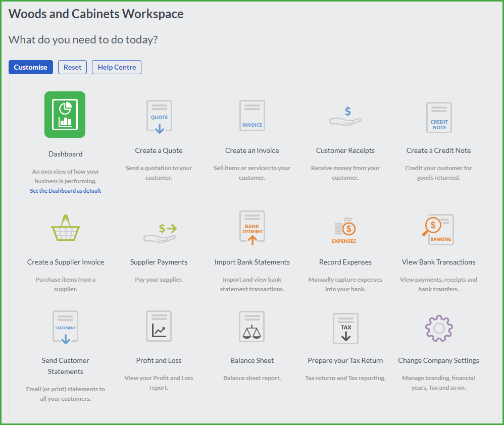The image size is (504, 425).
Task: Click the Customer Receipts label
Action: point(345,150)
